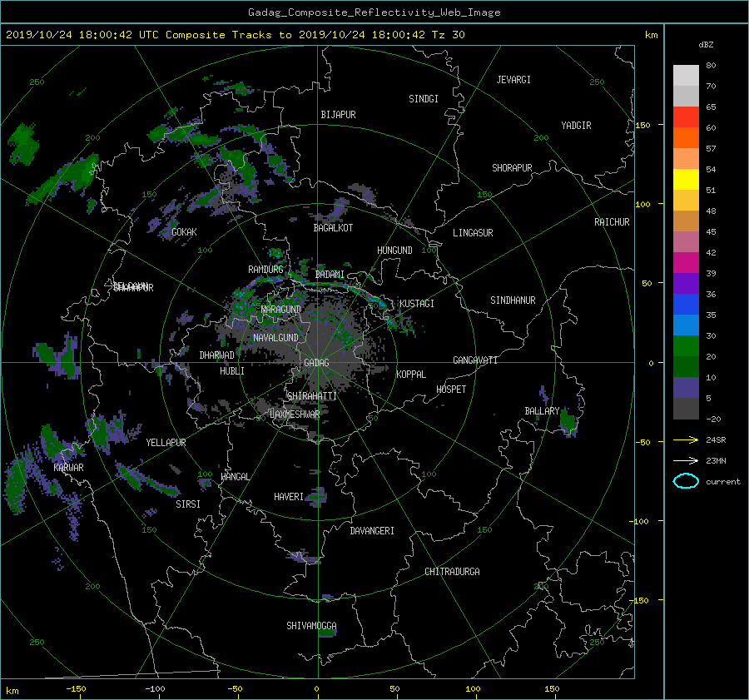Click the KOPPAL city label

pos(411,374)
